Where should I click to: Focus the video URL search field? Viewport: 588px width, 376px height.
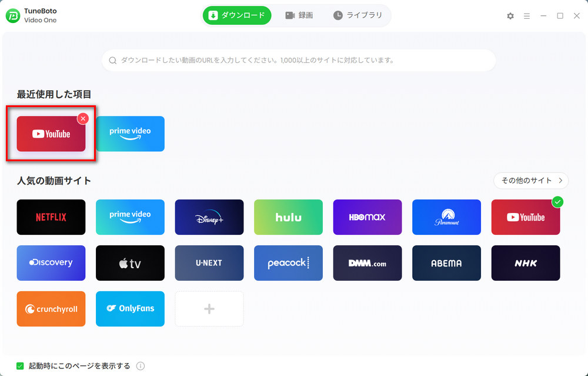coord(299,61)
